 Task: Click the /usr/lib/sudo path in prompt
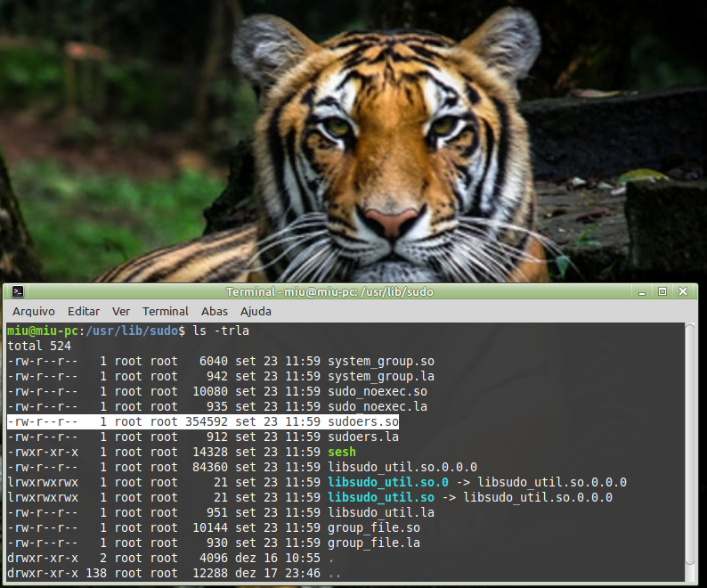(132, 331)
